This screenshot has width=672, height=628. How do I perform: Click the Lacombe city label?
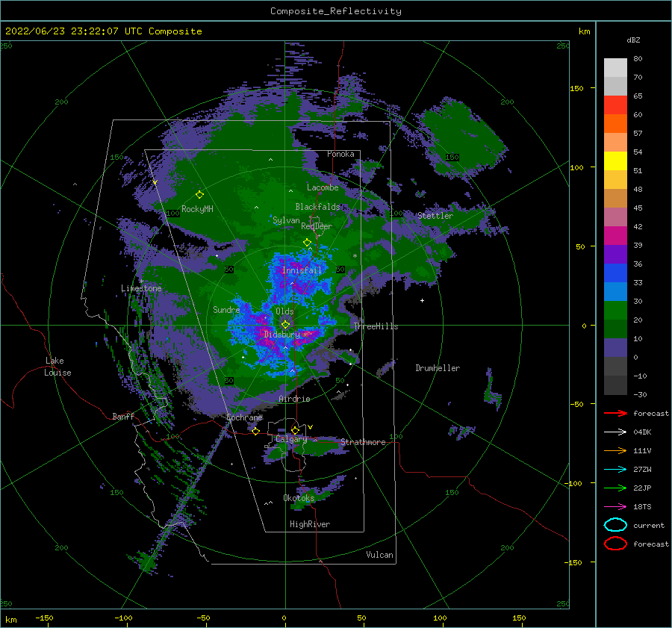pos(323,187)
